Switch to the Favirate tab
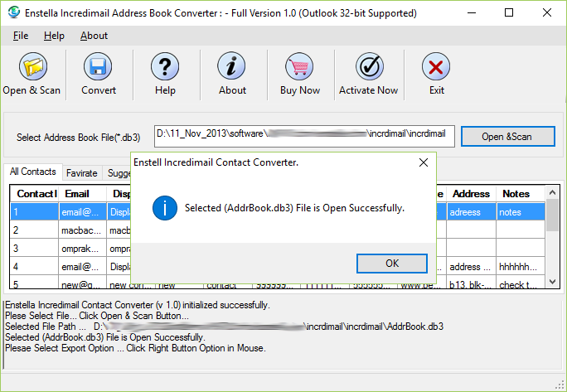567x392 pixels. tap(82, 173)
